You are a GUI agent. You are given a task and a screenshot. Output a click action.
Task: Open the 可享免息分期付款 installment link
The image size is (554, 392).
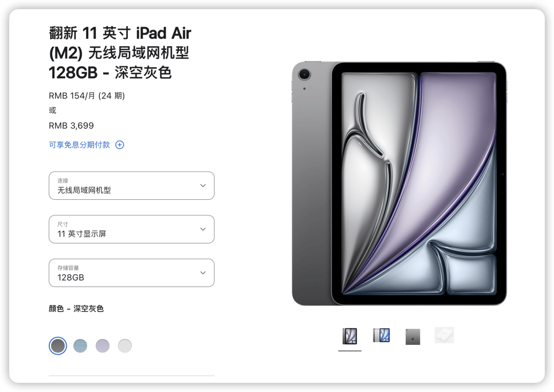pos(79,145)
